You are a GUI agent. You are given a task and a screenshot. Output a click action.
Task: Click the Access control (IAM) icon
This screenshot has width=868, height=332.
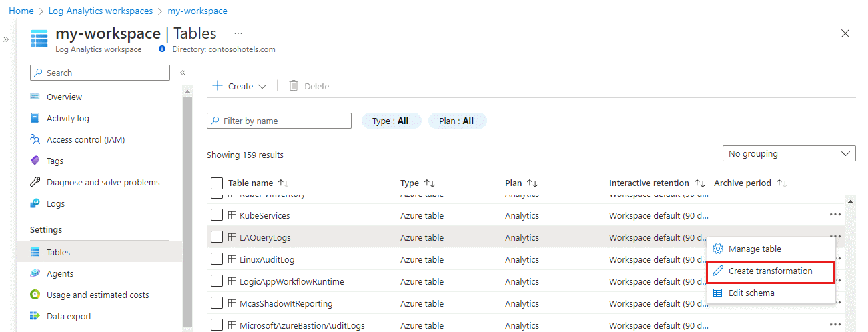[35, 139]
